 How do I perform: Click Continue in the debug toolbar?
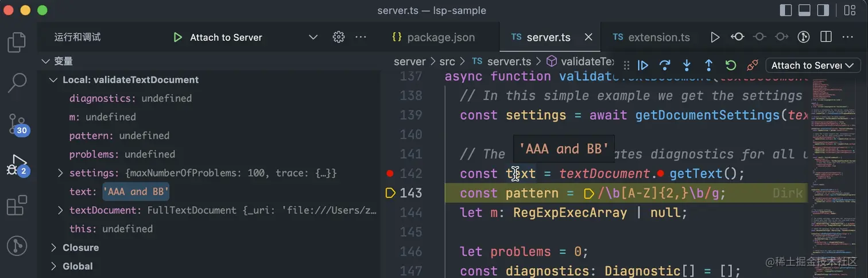[643, 65]
